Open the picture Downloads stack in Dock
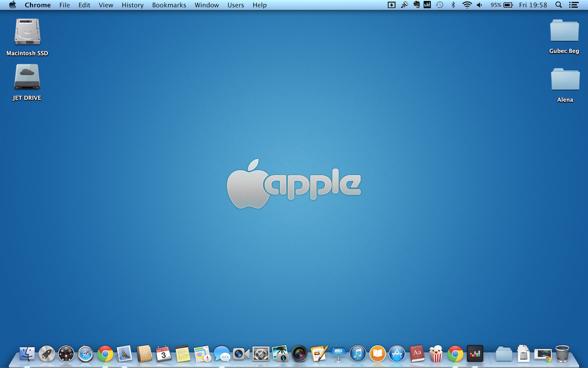The height and width of the screenshot is (368, 588). coord(543,354)
